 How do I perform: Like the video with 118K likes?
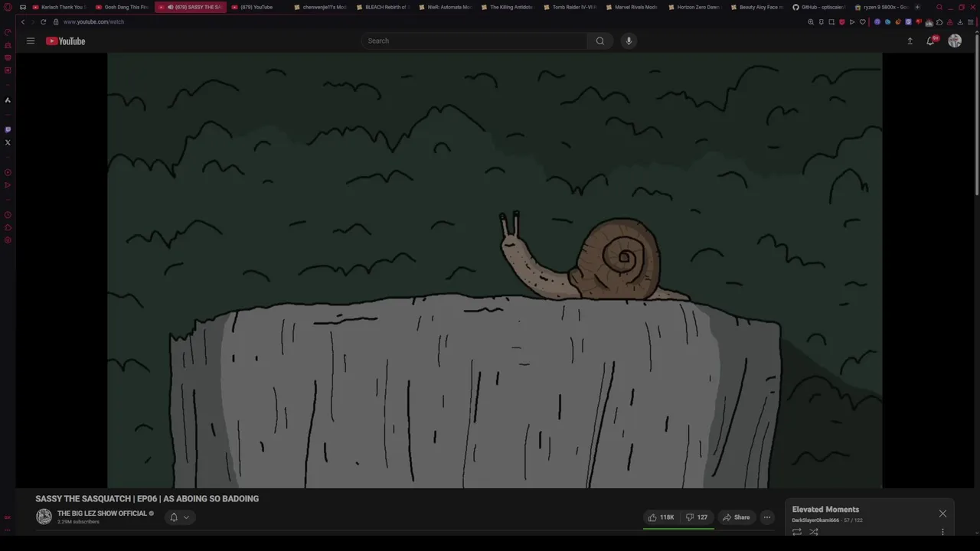[661, 517]
